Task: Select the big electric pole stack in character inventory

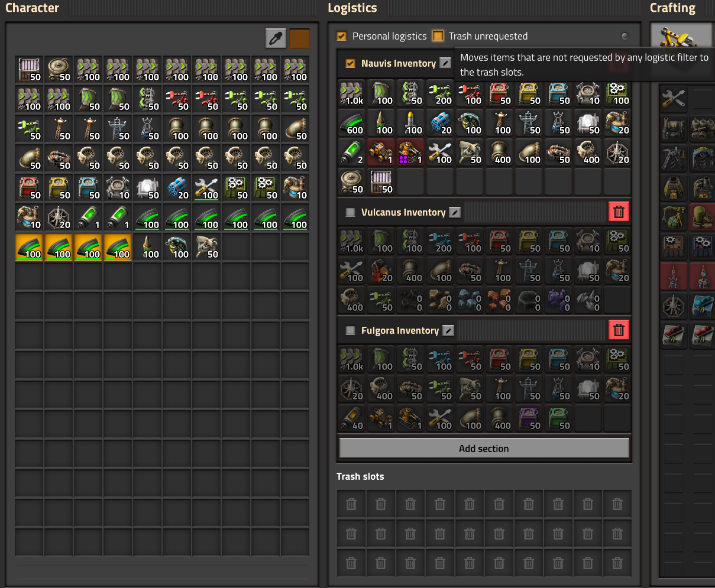Action: point(118,129)
